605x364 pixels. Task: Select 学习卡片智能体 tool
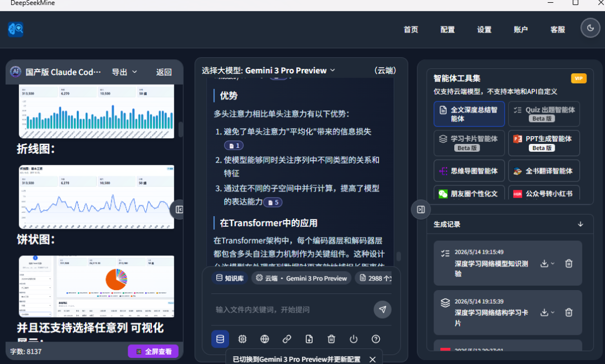click(x=469, y=143)
